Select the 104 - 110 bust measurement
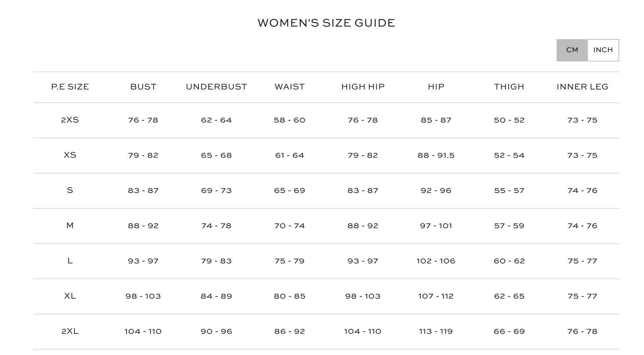The image size is (644, 355). tap(143, 332)
